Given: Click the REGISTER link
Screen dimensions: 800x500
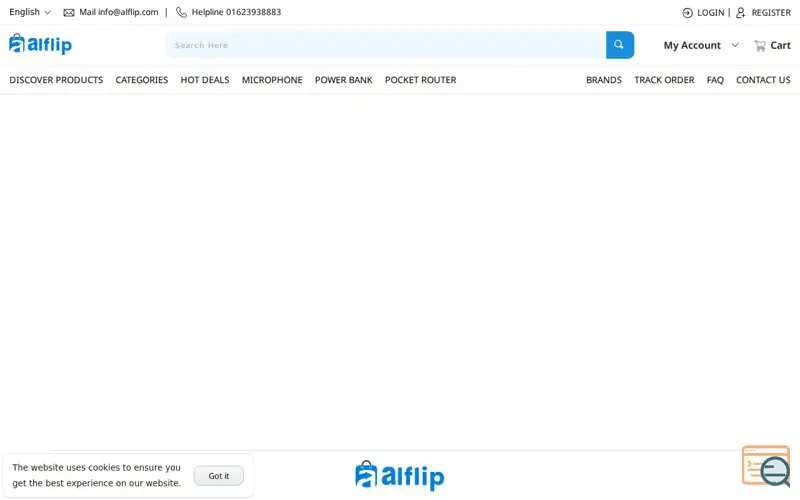Looking at the screenshot, I should (x=771, y=13).
